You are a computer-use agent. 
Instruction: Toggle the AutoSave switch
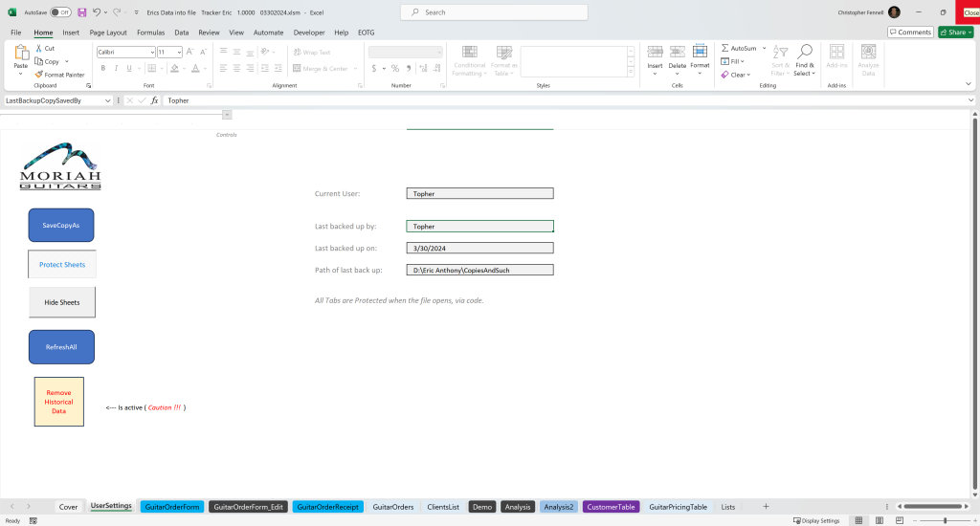pos(60,12)
